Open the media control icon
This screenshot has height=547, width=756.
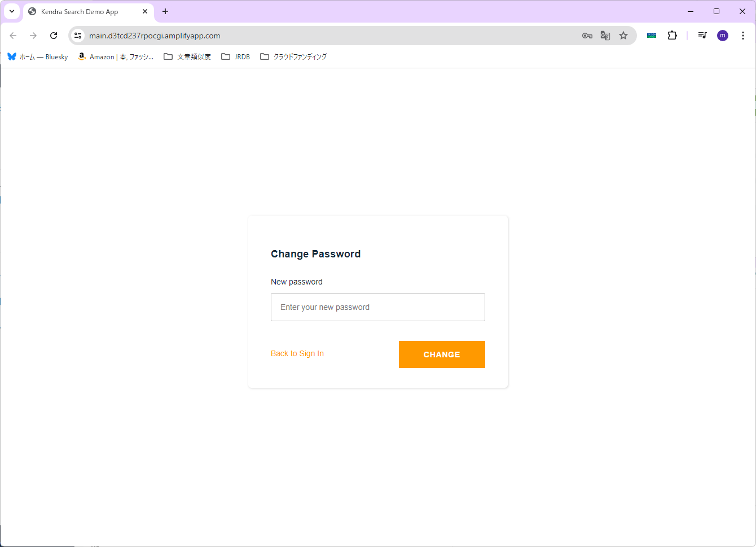click(702, 36)
